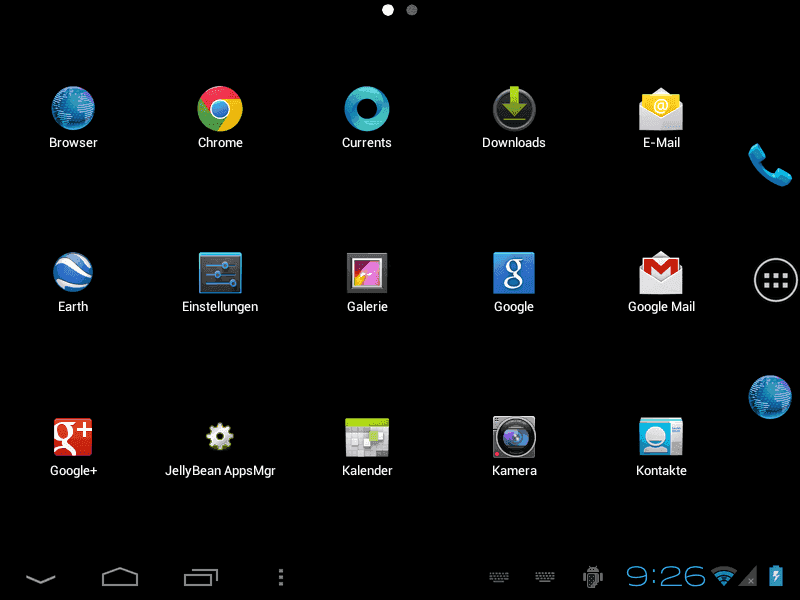Show recent apps
The width and height of the screenshot is (800, 600).
pyautogui.click(x=201, y=577)
